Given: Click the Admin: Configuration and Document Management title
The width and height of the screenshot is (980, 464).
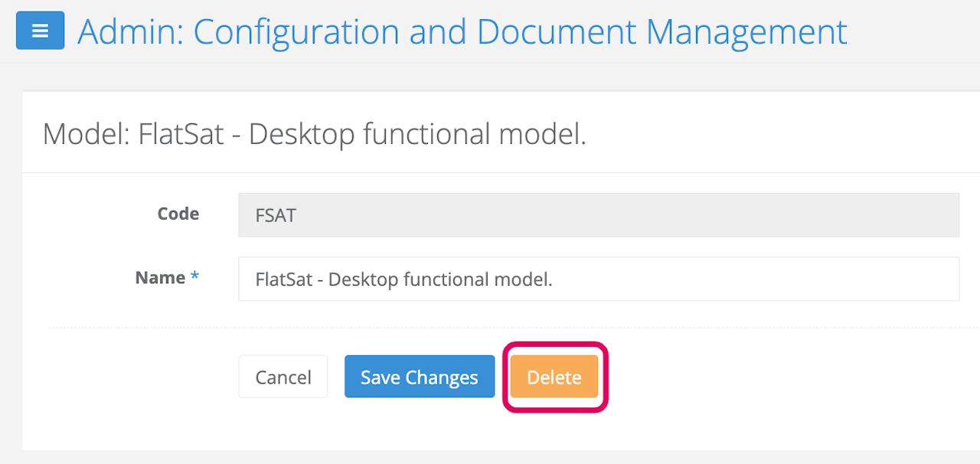Looking at the screenshot, I should tap(462, 31).
